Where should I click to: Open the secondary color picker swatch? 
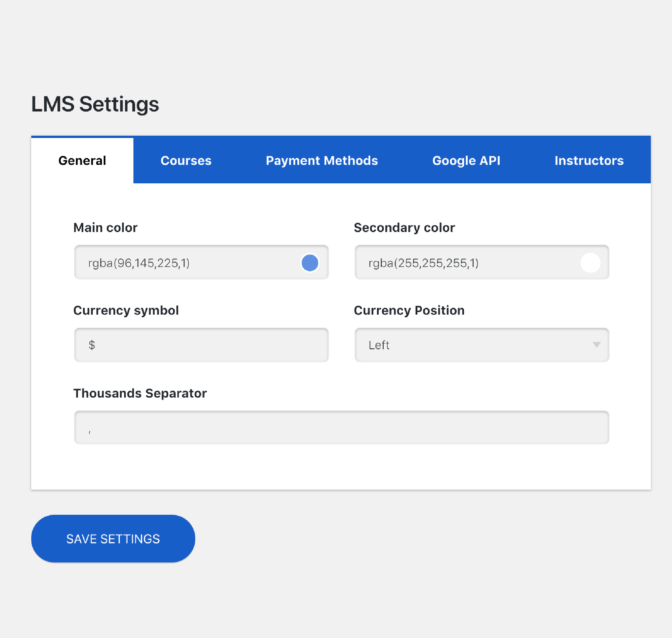pos(590,262)
